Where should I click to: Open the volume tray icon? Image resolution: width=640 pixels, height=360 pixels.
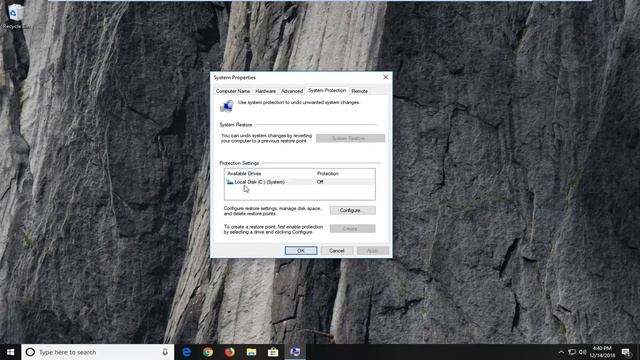click(x=582, y=352)
